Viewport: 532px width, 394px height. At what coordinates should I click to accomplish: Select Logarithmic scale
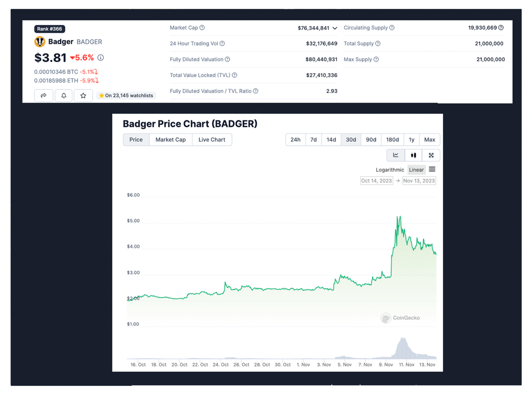click(x=390, y=170)
